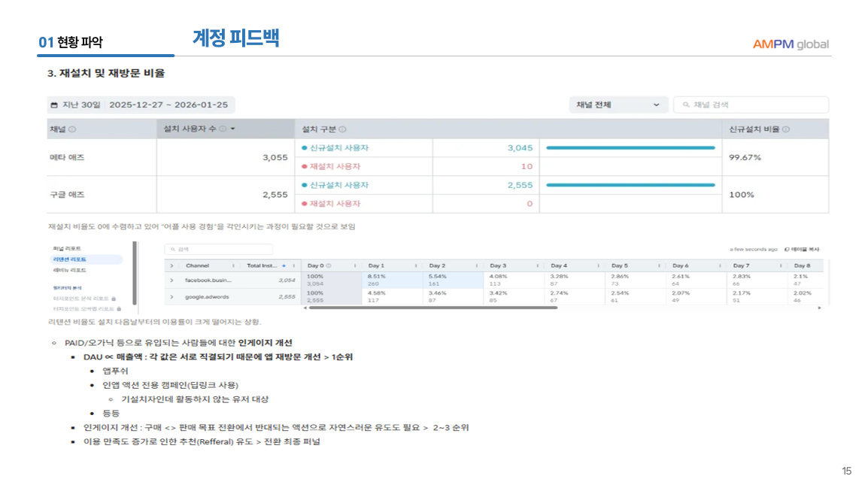The image size is (868, 488).
Task: Click the sort arrow on 설치 사용자 수
Action: point(232,129)
